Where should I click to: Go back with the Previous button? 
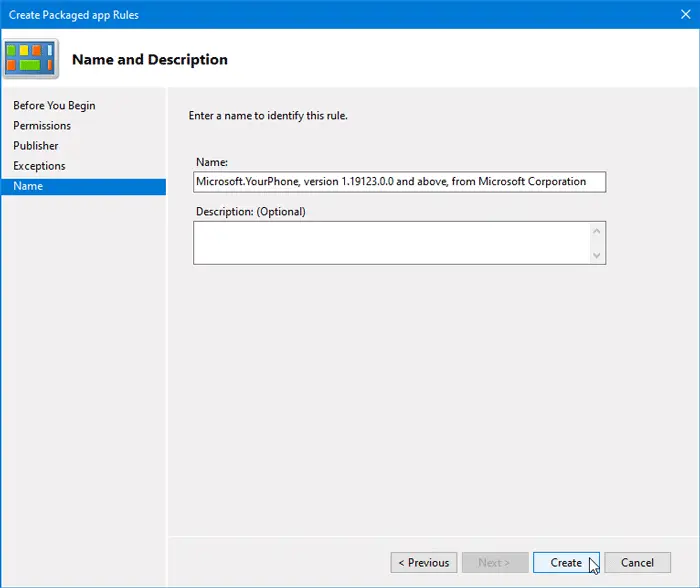point(424,563)
